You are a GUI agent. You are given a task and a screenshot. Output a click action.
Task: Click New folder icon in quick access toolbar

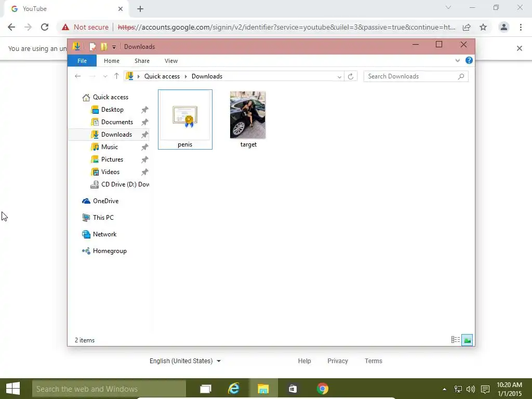104,46
